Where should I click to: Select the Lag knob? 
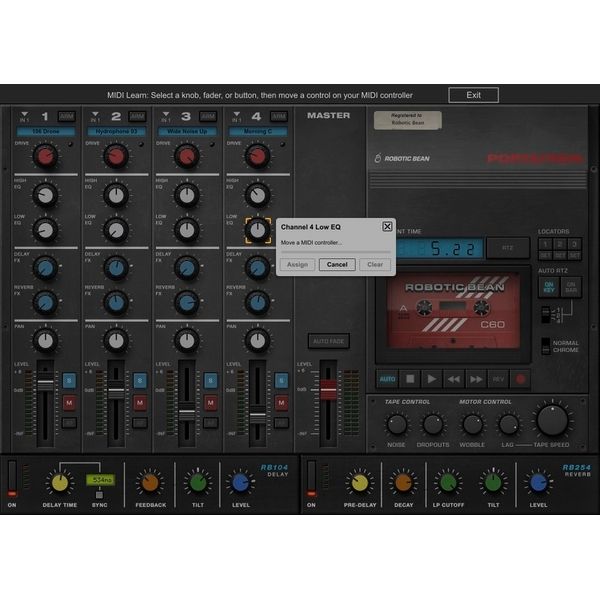coord(509,425)
